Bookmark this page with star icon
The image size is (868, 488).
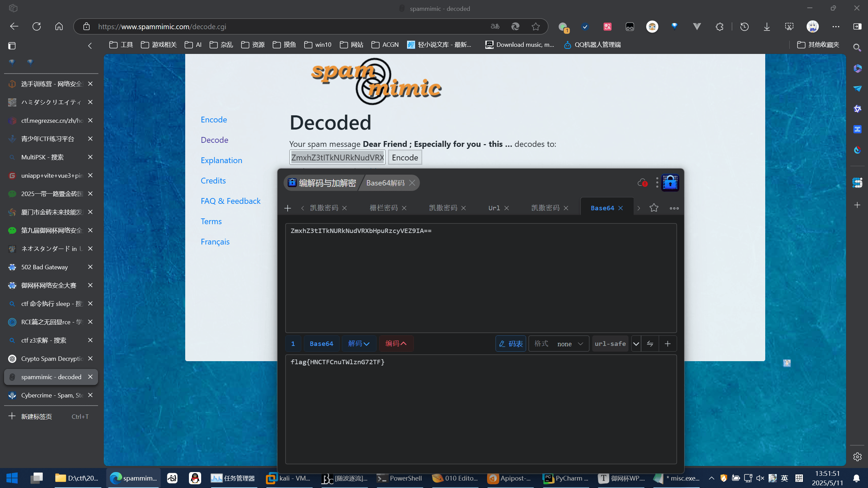[536, 26]
